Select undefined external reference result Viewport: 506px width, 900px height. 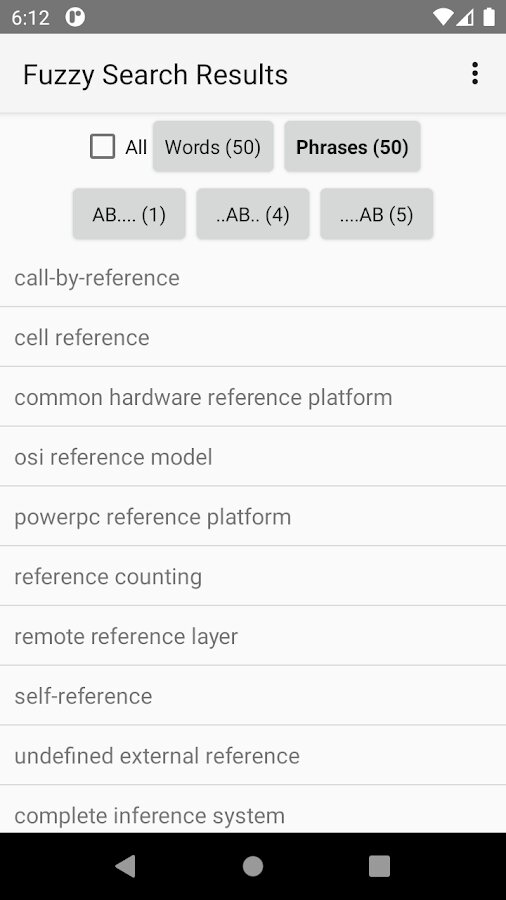[x=253, y=755]
